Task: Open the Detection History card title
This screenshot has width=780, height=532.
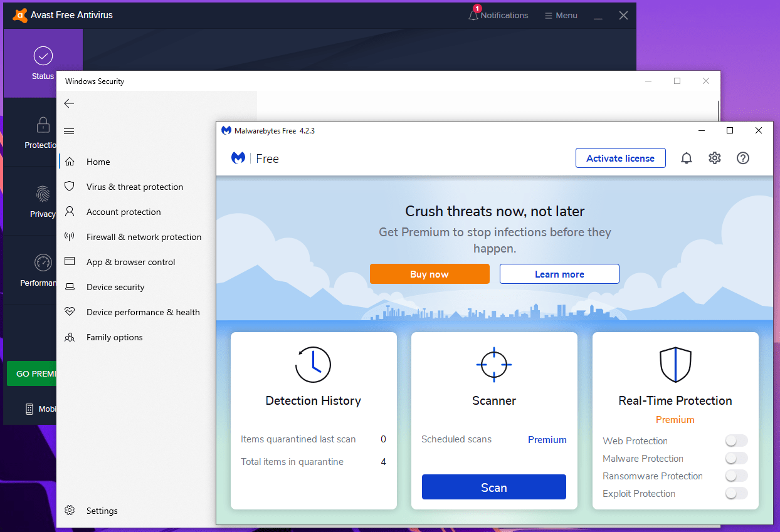Action: point(314,401)
